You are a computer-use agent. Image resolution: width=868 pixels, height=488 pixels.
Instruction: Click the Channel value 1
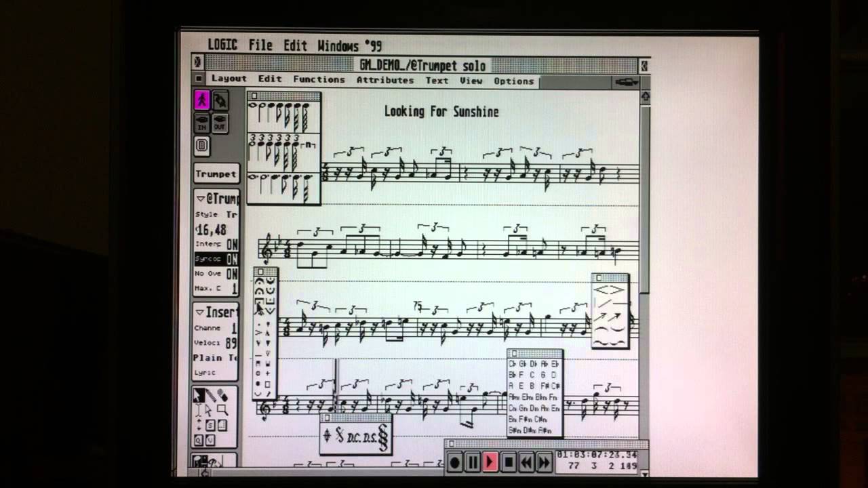click(234, 329)
